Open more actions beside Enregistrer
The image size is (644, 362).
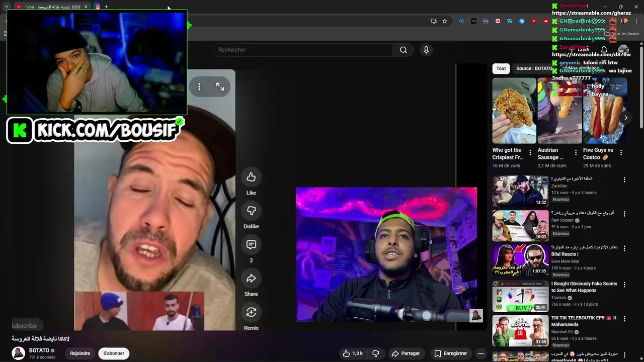pos(481,353)
